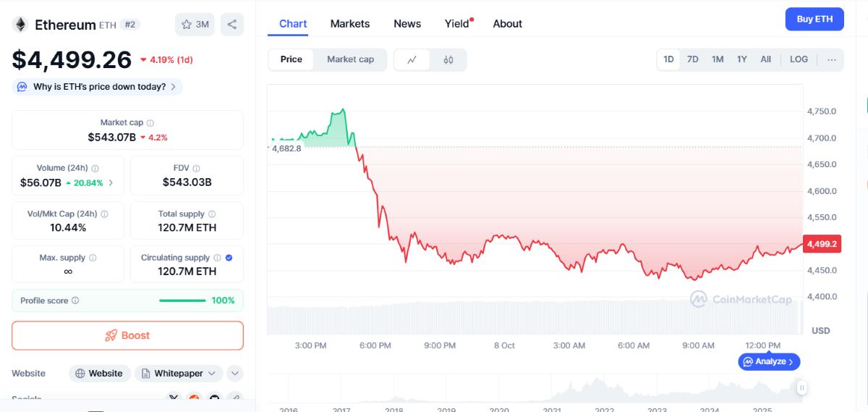
Task: Click the $4,499.26 price text
Action: coord(72,60)
